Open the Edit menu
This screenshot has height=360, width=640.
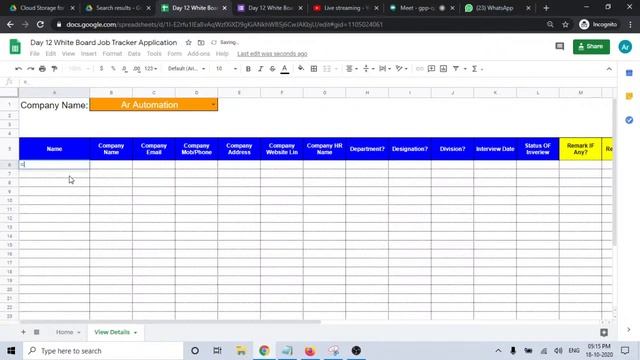point(51,54)
